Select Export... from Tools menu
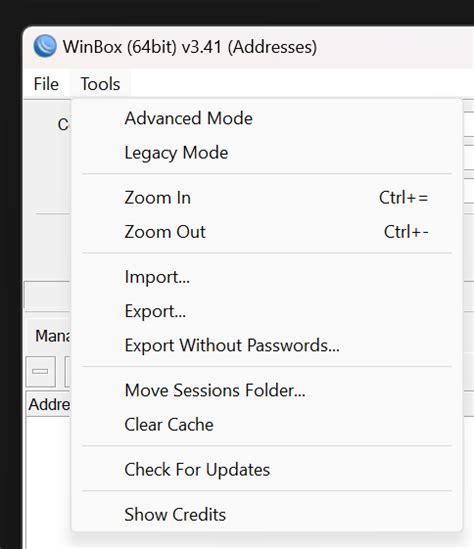 [x=267, y=311]
